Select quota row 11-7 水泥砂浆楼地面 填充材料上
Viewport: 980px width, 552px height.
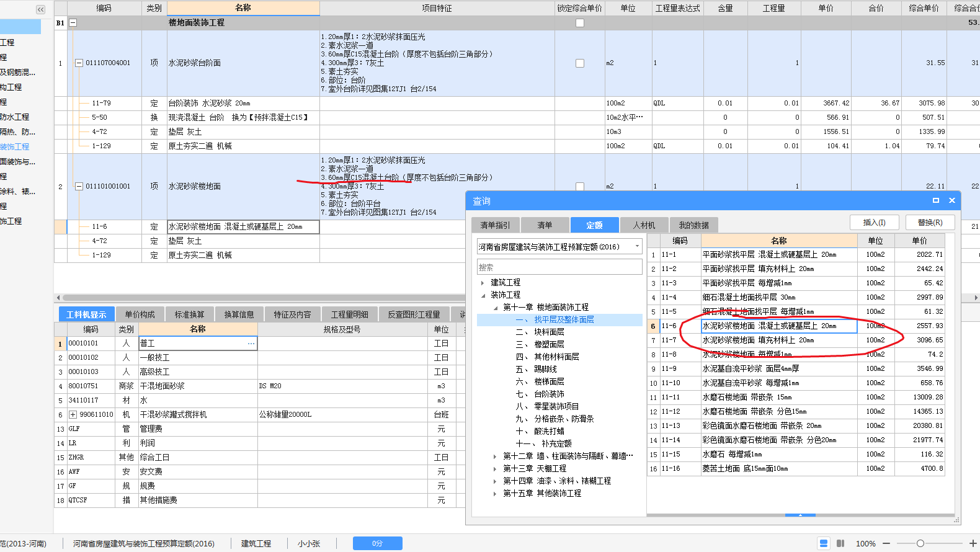(x=796, y=340)
